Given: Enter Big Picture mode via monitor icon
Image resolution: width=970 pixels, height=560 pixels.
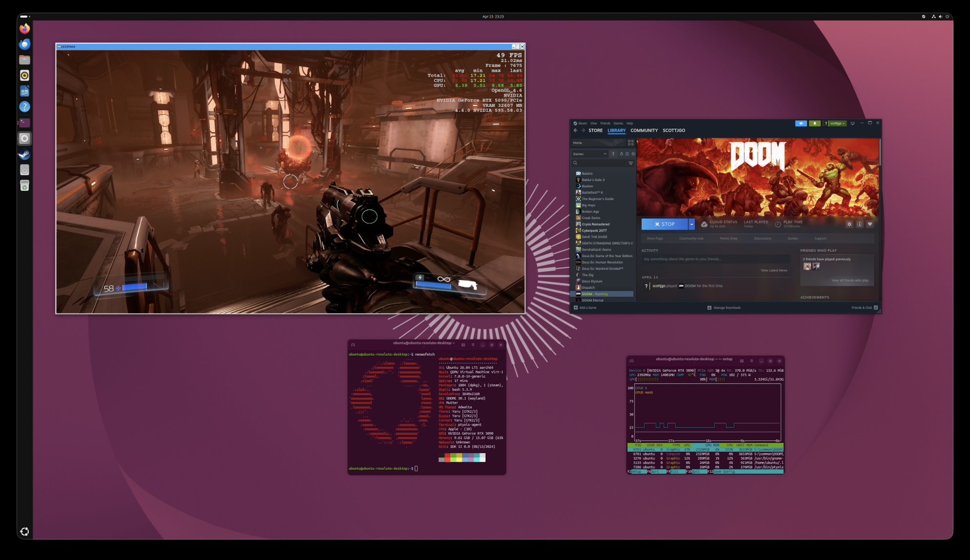Looking at the screenshot, I should [852, 123].
